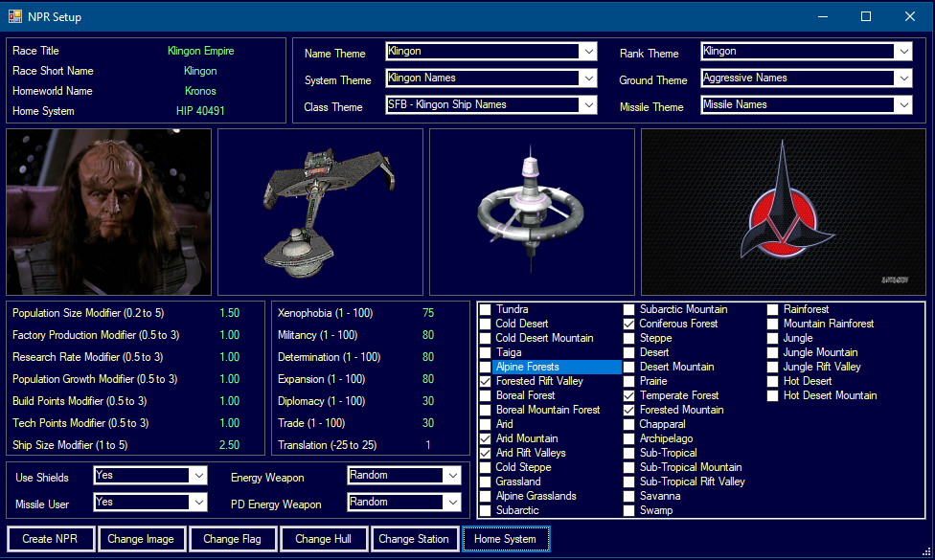Uncheck the Forested Mountain checkbox
Screen dimensions: 935x560
point(628,410)
